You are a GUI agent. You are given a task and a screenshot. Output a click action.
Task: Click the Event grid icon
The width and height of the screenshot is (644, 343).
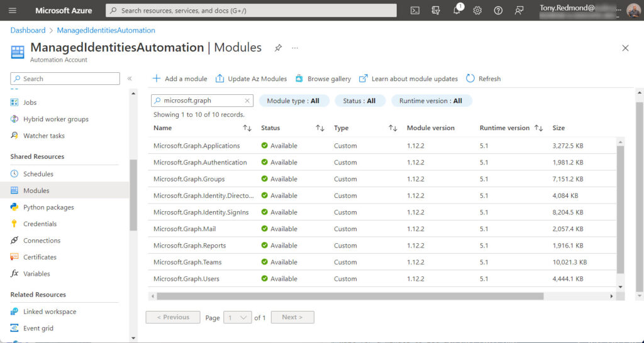click(14, 328)
